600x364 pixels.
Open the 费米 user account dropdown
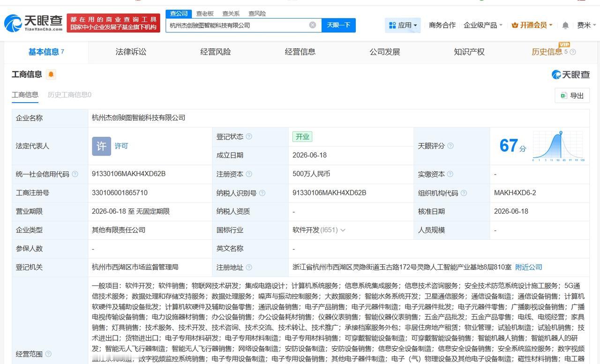coord(586,25)
